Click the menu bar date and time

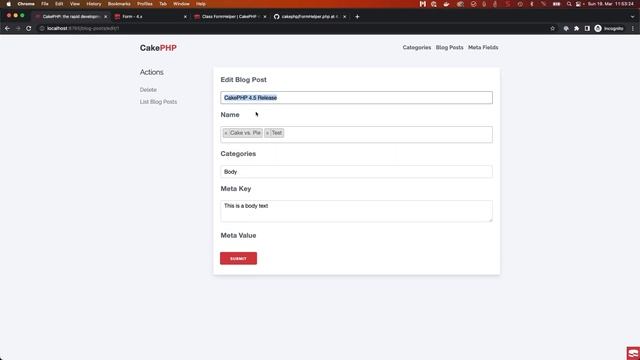[x=611, y=4]
